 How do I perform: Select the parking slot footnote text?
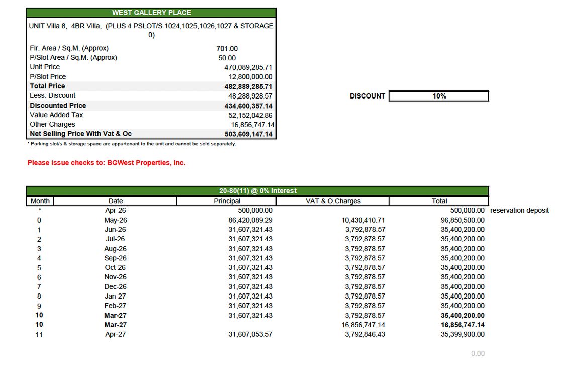coord(131,144)
